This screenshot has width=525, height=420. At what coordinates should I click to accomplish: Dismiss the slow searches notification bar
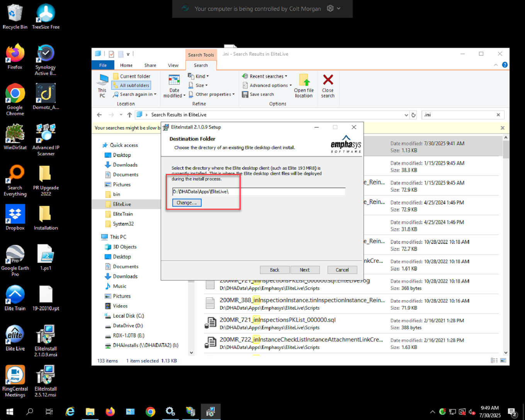click(503, 128)
